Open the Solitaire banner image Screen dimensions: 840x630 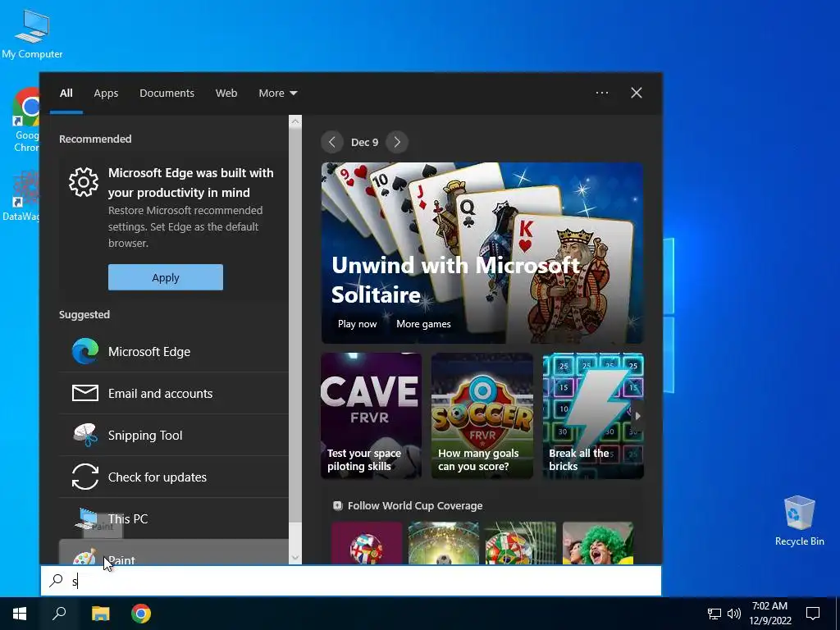click(482, 253)
